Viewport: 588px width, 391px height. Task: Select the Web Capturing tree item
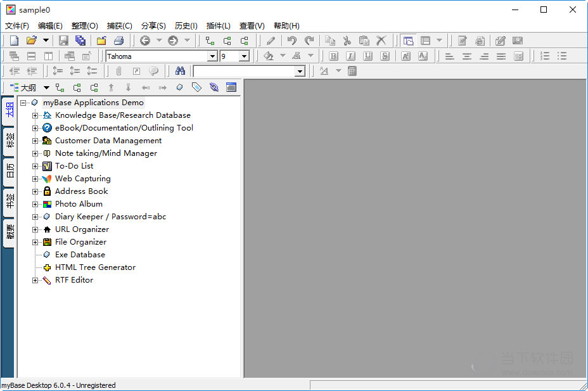click(82, 179)
